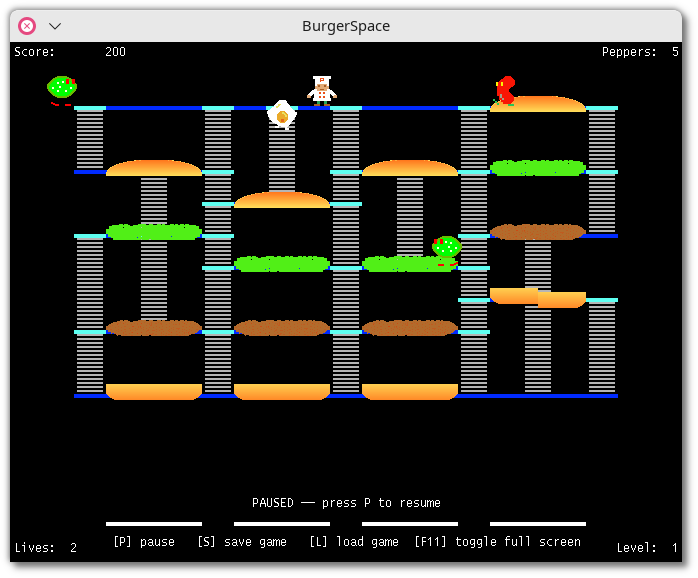Click the '[F11] toggle full screen' hint text
This screenshot has width=698, height=578.
pyautogui.click(x=497, y=541)
